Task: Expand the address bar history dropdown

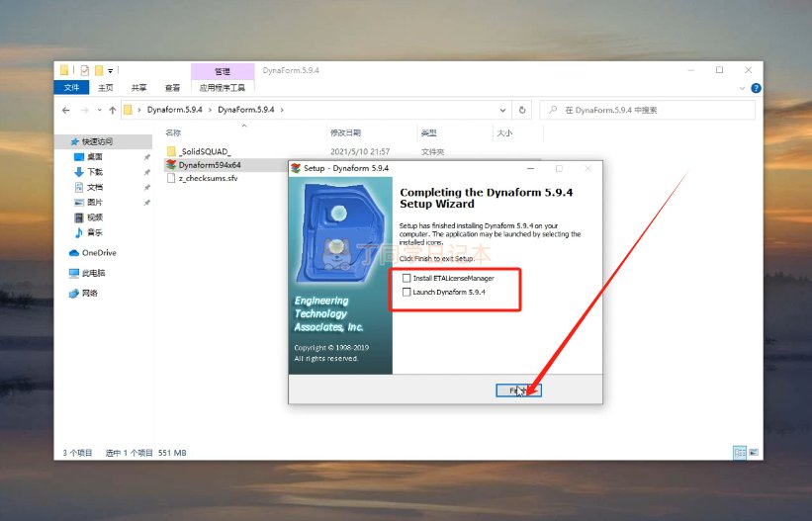Action: coord(502,110)
